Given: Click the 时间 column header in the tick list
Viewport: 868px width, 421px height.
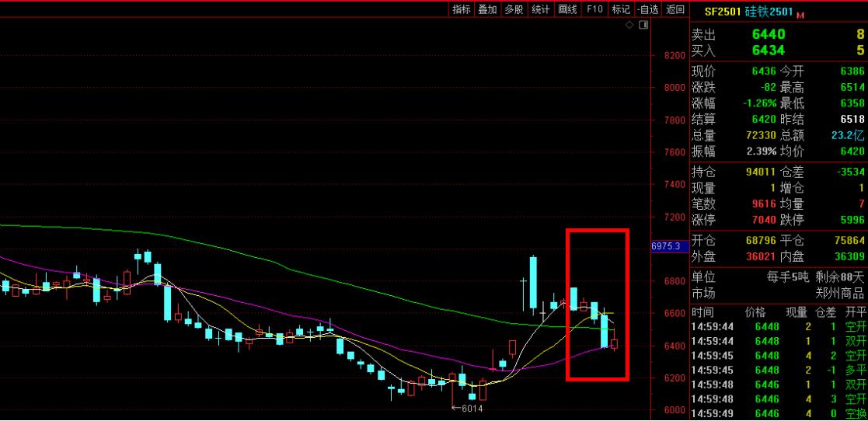Looking at the screenshot, I should (x=702, y=311).
